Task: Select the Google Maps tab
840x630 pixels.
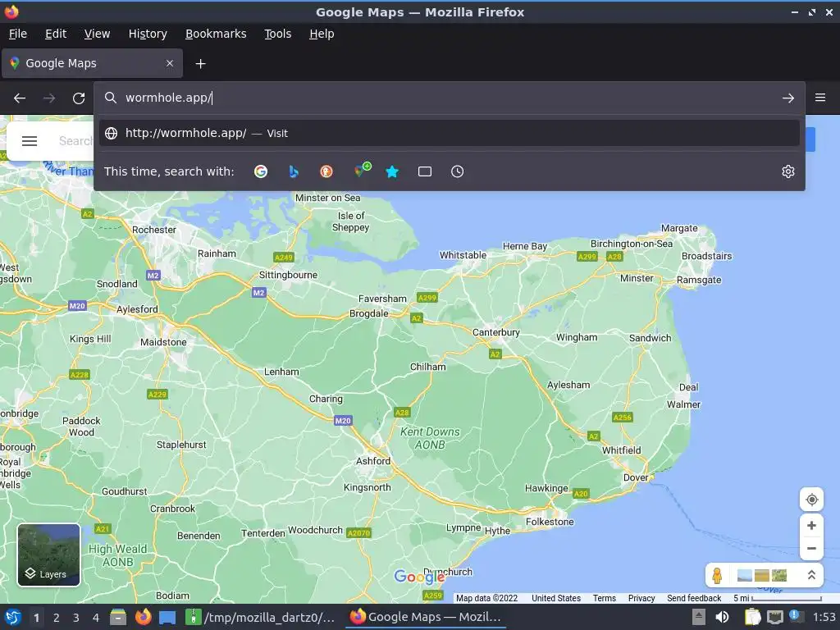Action: pos(92,63)
